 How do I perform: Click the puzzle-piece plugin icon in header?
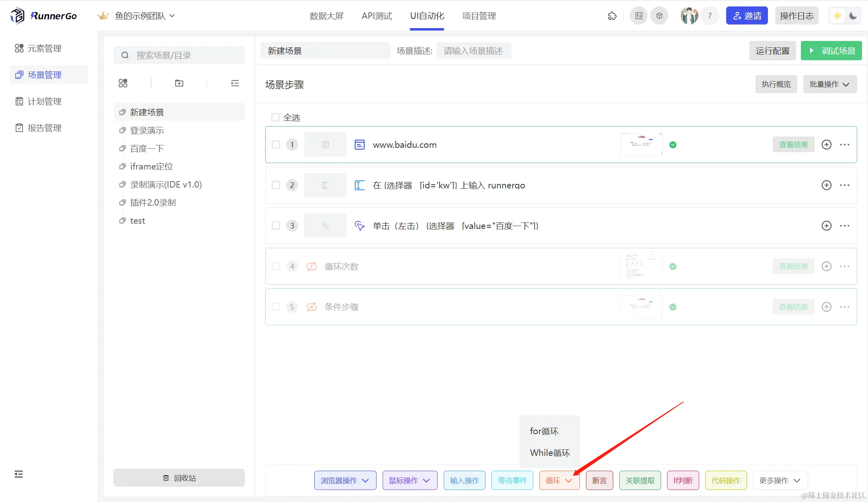tap(612, 16)
